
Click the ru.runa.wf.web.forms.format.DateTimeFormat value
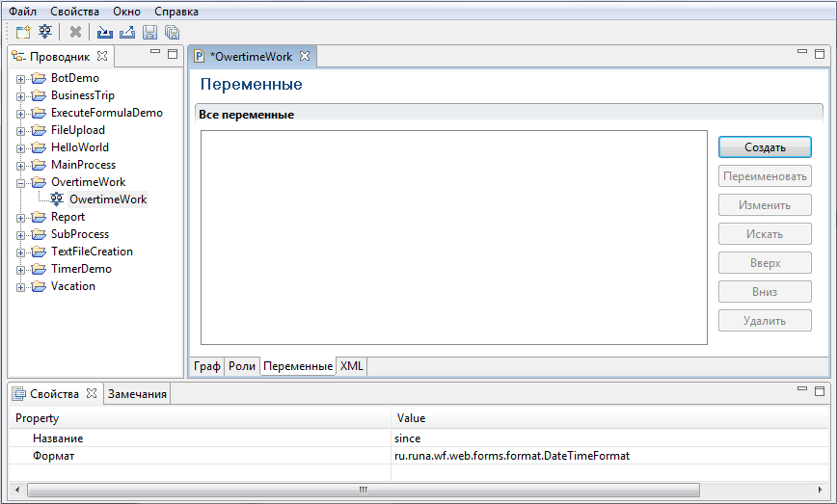click(512, 456)
